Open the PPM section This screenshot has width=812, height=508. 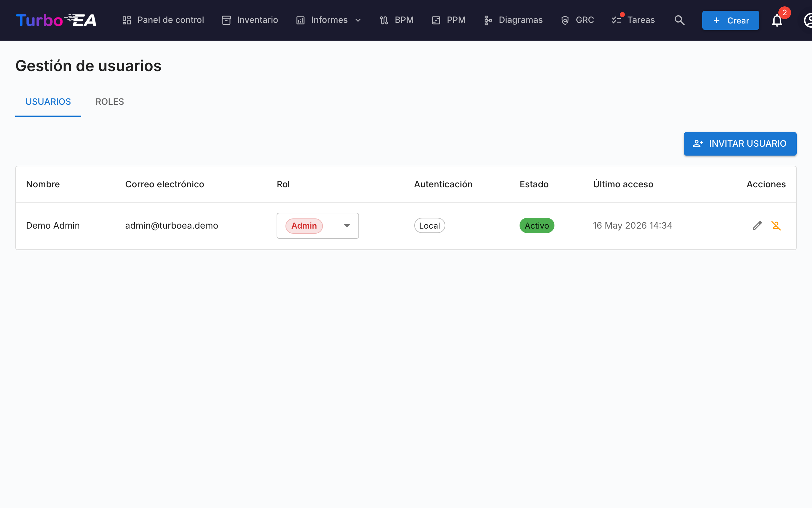coord(448,20)
